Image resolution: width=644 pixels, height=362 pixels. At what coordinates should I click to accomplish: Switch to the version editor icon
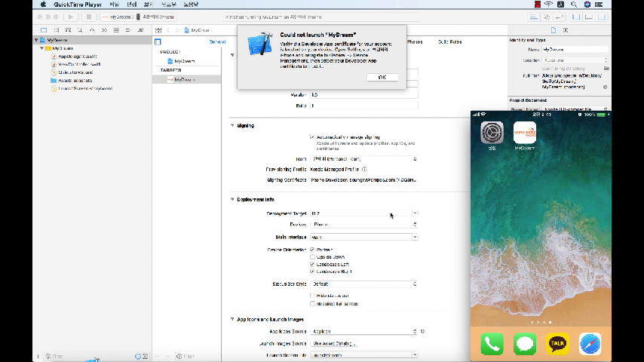tap(559, 17)
